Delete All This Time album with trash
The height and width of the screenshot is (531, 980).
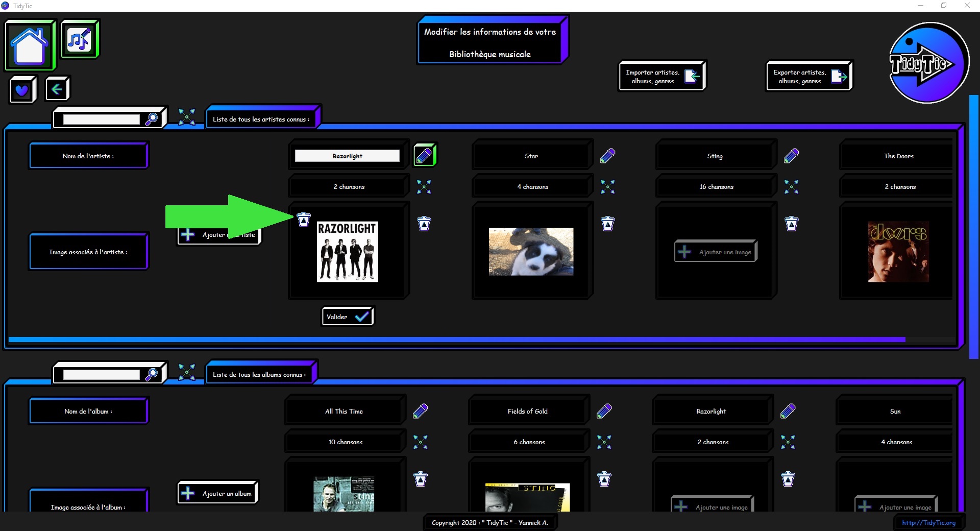[421, 479]
